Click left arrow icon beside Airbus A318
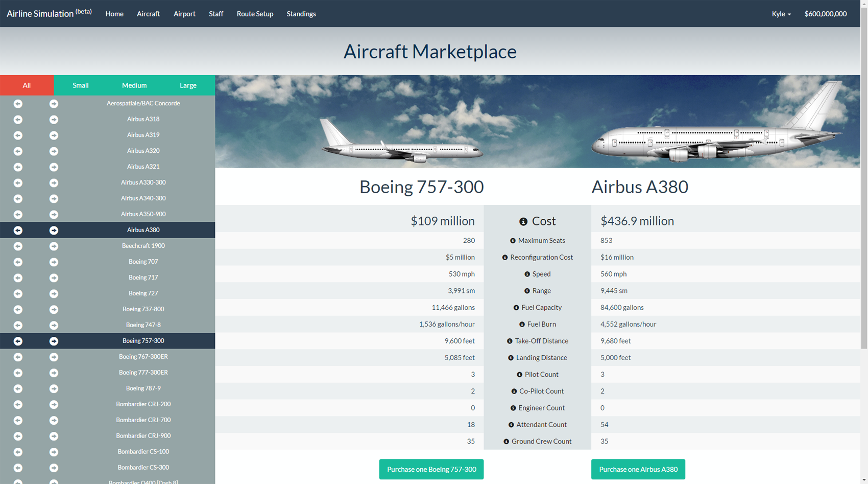This screenshot has width=868, height=484. pos(18,120)
